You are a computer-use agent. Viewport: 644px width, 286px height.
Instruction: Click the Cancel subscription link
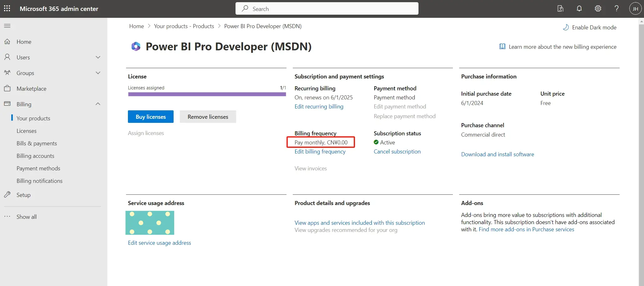tap(397, 152)
